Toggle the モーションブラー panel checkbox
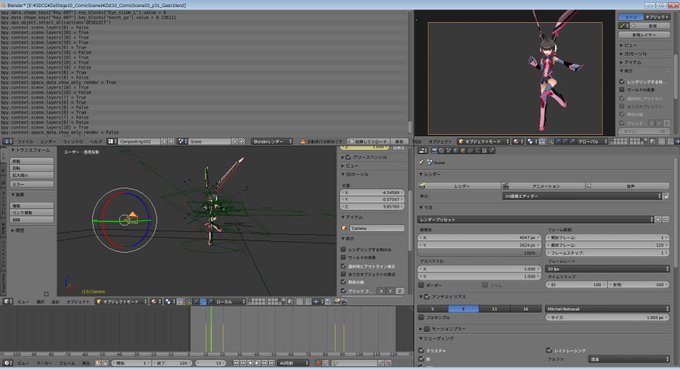 pos(427,329)
